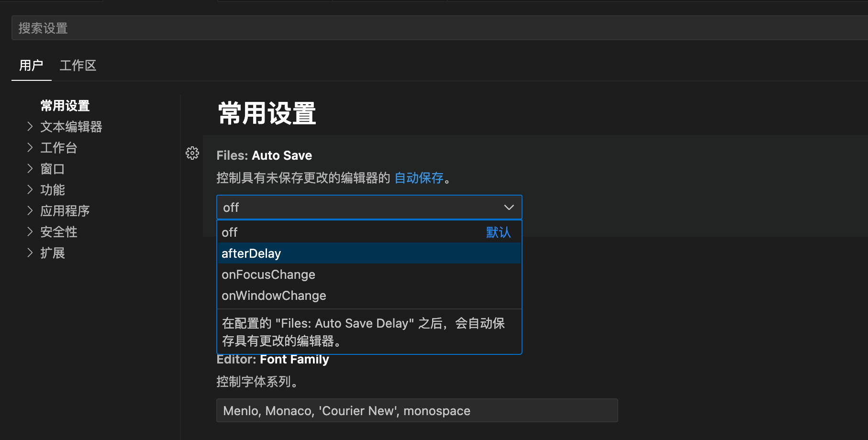Click the Font Family text input
The width and height of the screenshot is (868, 440).
(417, 411)
